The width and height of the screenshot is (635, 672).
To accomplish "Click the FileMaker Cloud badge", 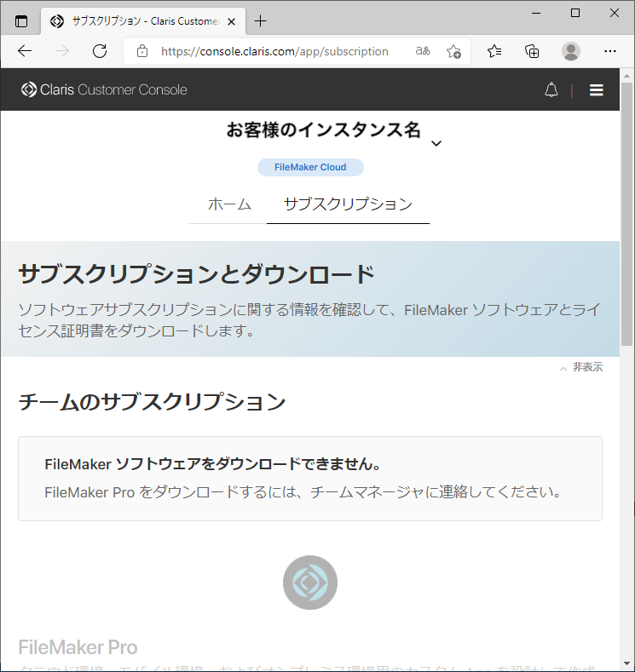I will click(310, 167).
